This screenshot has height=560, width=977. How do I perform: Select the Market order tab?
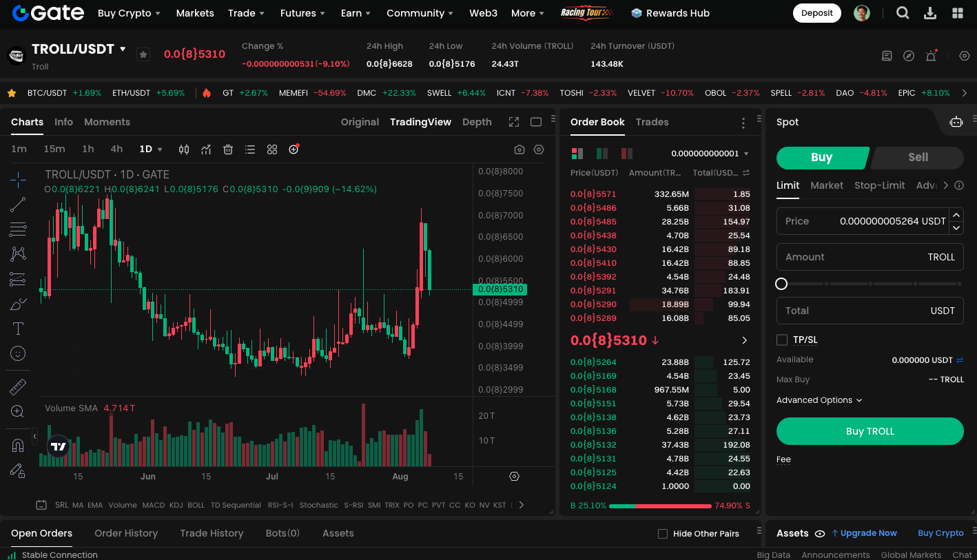(827, 185)
